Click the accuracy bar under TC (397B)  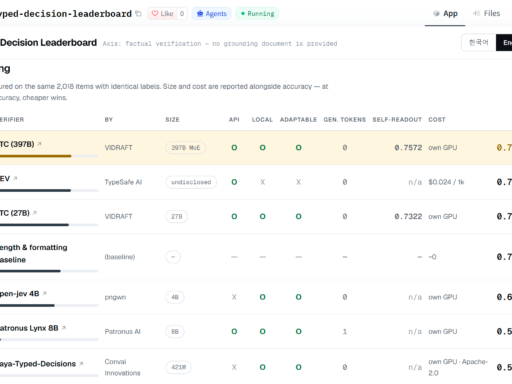click(49, 156)
